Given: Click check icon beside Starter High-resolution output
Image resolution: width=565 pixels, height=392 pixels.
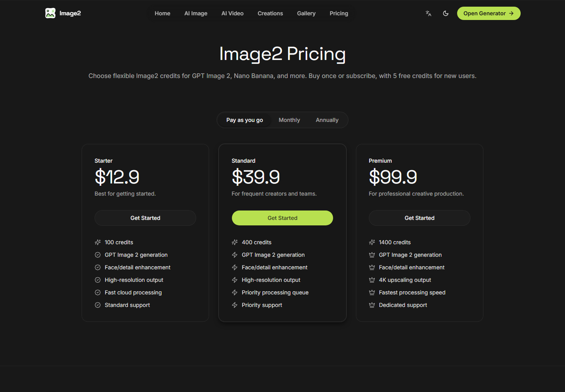Looking at the screenshot, I should click(98, 280).
